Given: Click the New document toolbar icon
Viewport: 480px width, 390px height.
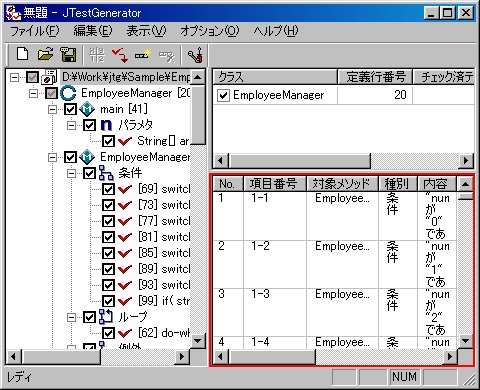Looking at the screenshot, I should click(x=22, y=54).
